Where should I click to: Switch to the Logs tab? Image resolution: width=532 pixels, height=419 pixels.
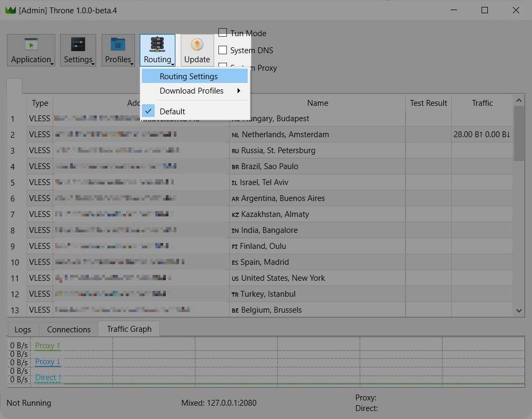coord(23,329)
